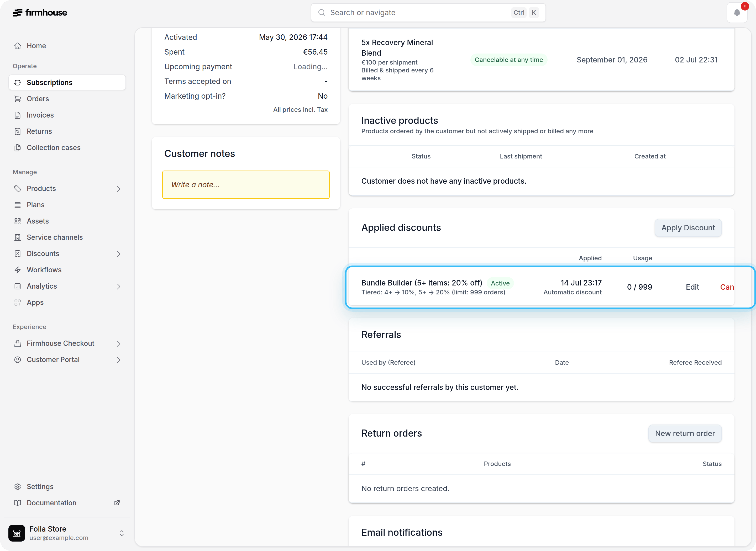Viewport: 756px width, 551px height.
Task: Click the Subscriptions refresh icon
Action: click(x=18, y=82)
